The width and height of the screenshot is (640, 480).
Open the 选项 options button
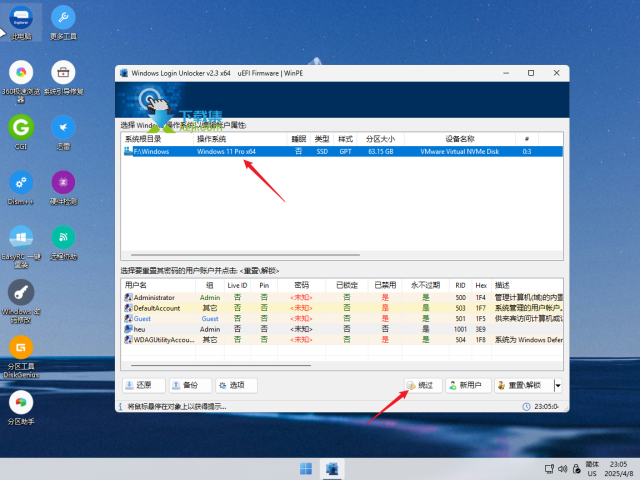pos(235,385)
